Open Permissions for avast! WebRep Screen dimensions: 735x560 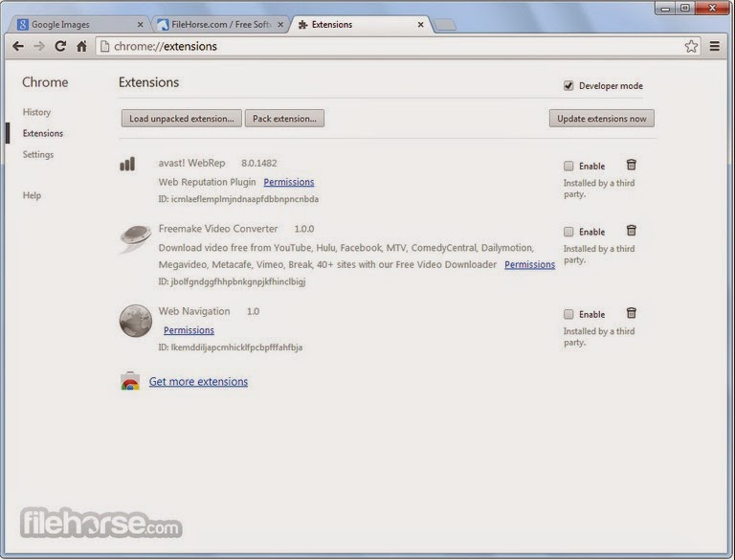point(289,182)
